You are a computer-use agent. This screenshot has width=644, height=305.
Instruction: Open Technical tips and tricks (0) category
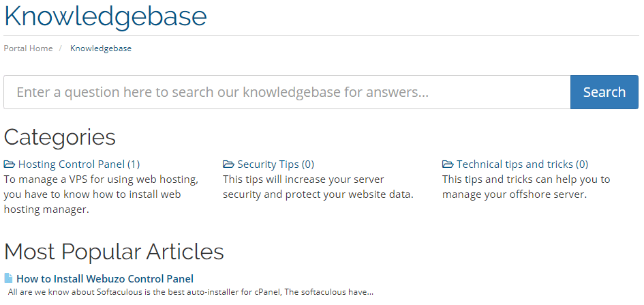pos(522,164)
